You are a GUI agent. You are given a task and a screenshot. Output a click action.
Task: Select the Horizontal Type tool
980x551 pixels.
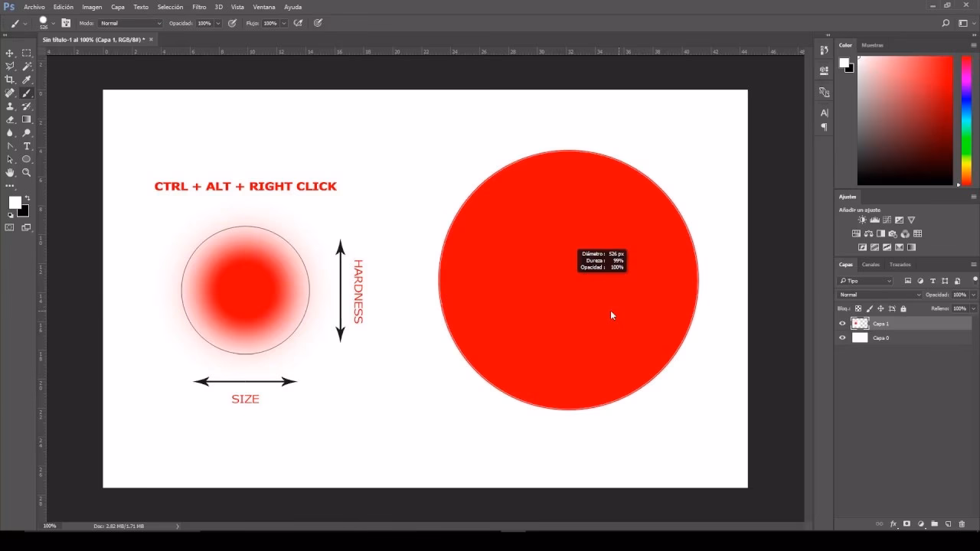click(x=26, y=146)
